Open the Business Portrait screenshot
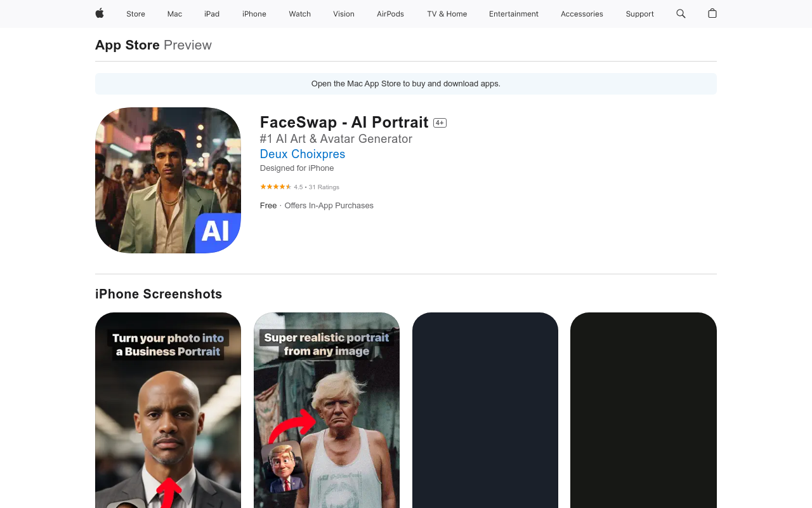The width and height of the screenshot is (812, 508). coord(168,410)
